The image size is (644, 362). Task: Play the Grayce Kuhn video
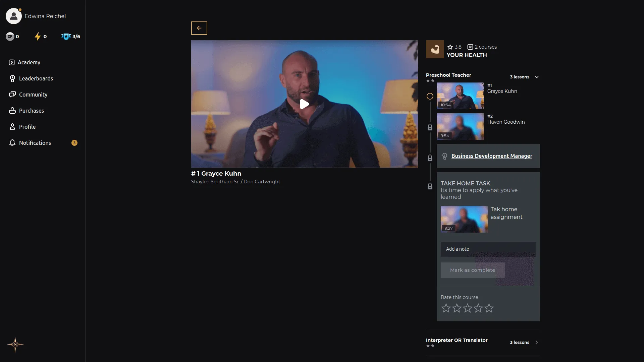[304, 104]
